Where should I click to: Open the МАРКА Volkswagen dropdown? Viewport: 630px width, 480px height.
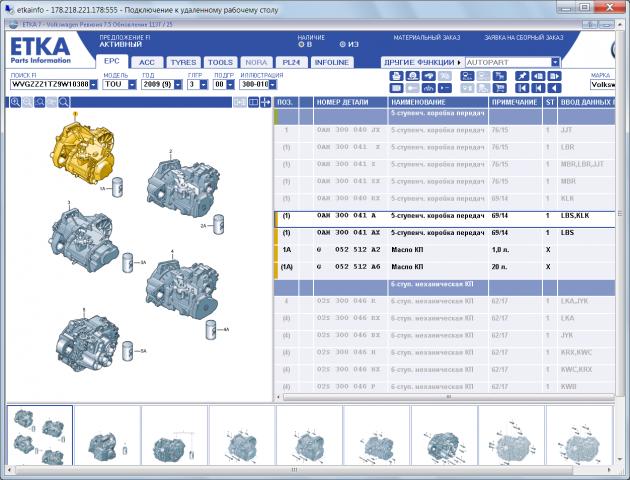point(602,85)
